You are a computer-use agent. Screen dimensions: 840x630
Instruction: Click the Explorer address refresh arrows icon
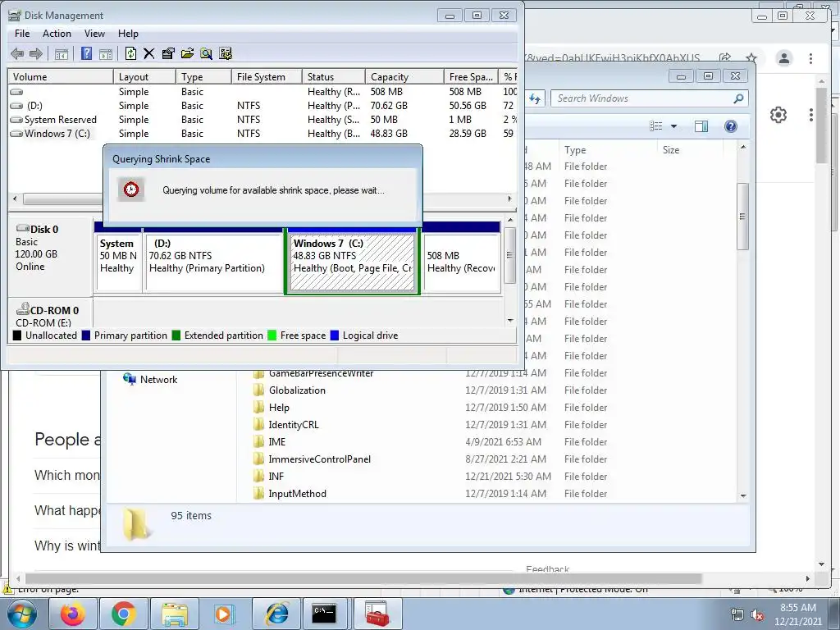535,98
